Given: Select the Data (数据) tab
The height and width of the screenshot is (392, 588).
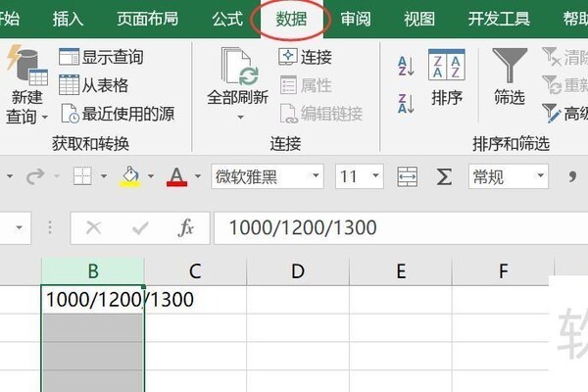Looking at the screenshot, I should [x=291, y=19].
